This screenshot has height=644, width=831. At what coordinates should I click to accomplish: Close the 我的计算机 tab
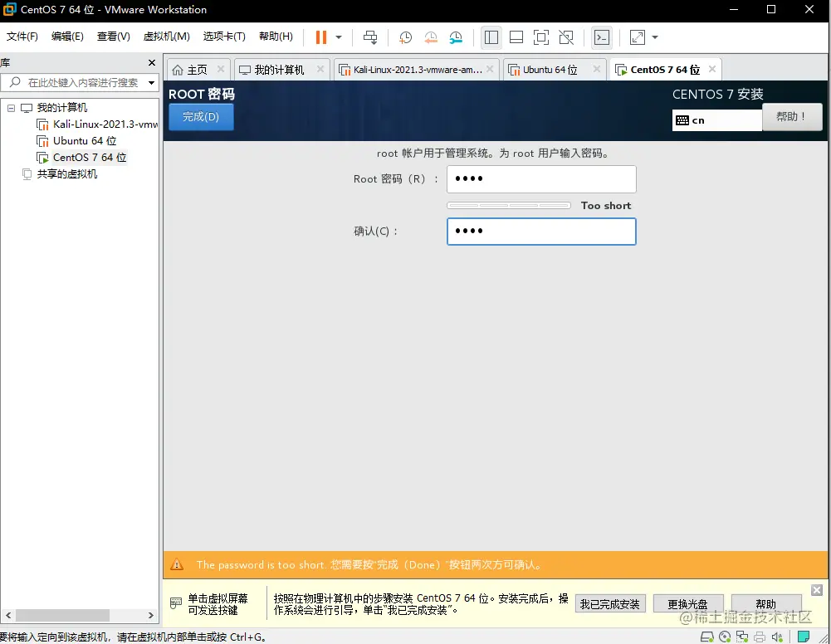point(320,69)
